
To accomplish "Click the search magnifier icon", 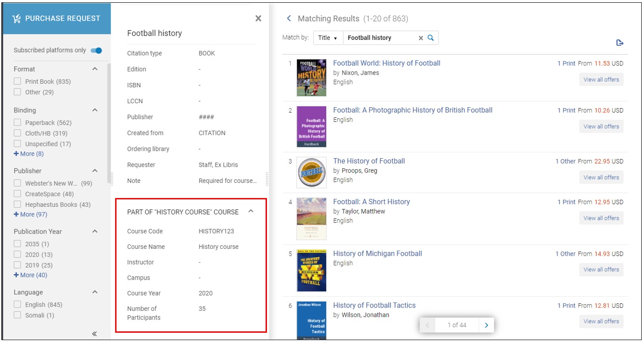I will 431,38.
